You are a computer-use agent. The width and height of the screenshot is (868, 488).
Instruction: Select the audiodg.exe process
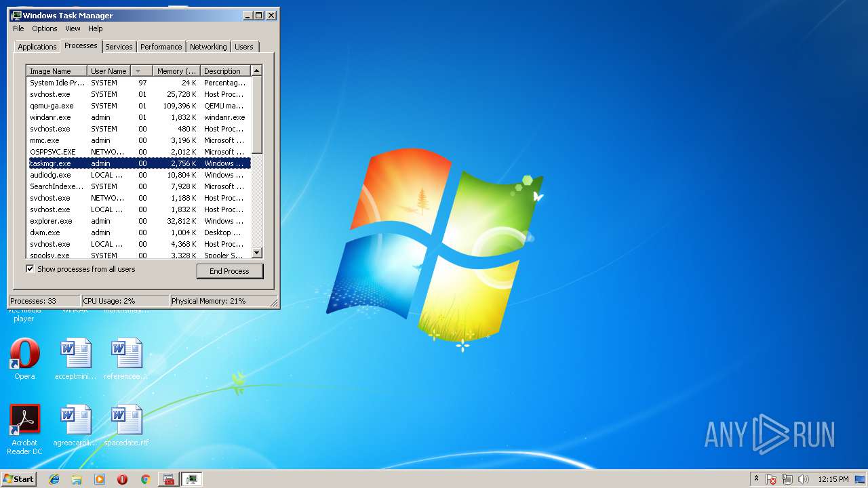click(x=138, y=175)
